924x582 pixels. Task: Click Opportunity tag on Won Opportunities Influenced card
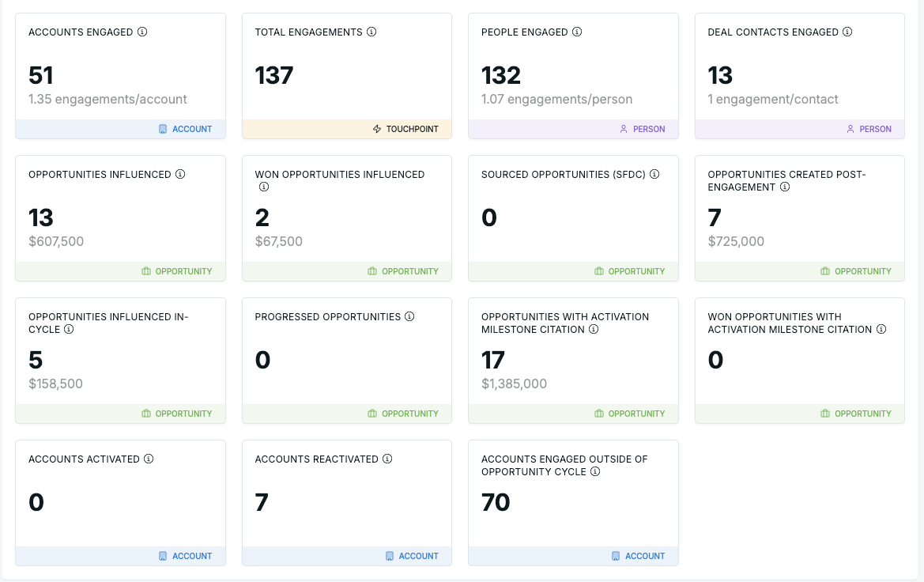click(403, 271)
